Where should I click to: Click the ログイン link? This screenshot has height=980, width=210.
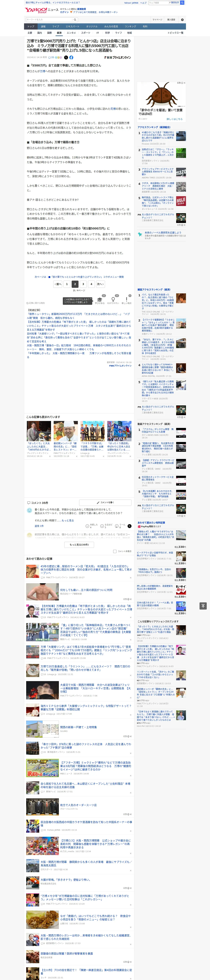click(x=64, y=12)
